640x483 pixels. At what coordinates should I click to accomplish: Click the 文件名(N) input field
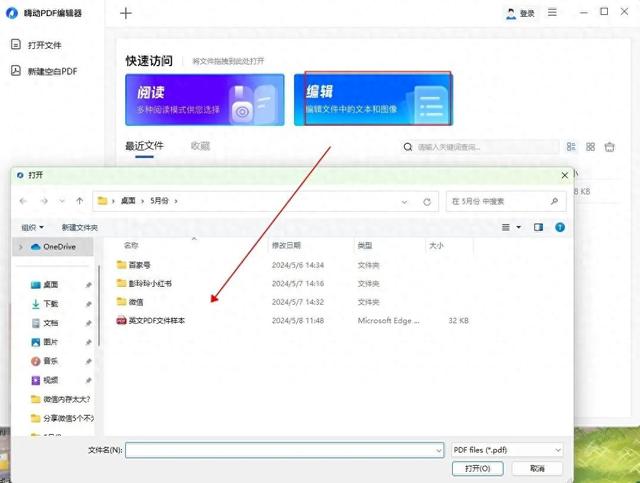284,450
